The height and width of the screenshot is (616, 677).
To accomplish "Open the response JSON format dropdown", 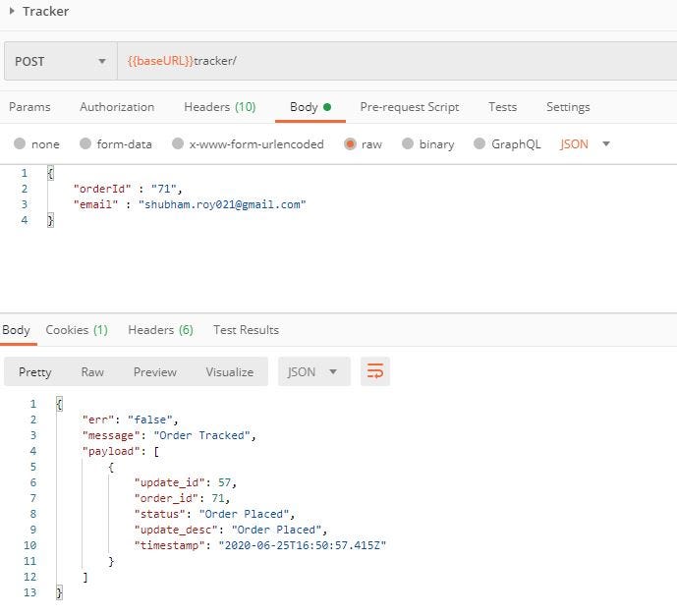I will pos(313,371).
